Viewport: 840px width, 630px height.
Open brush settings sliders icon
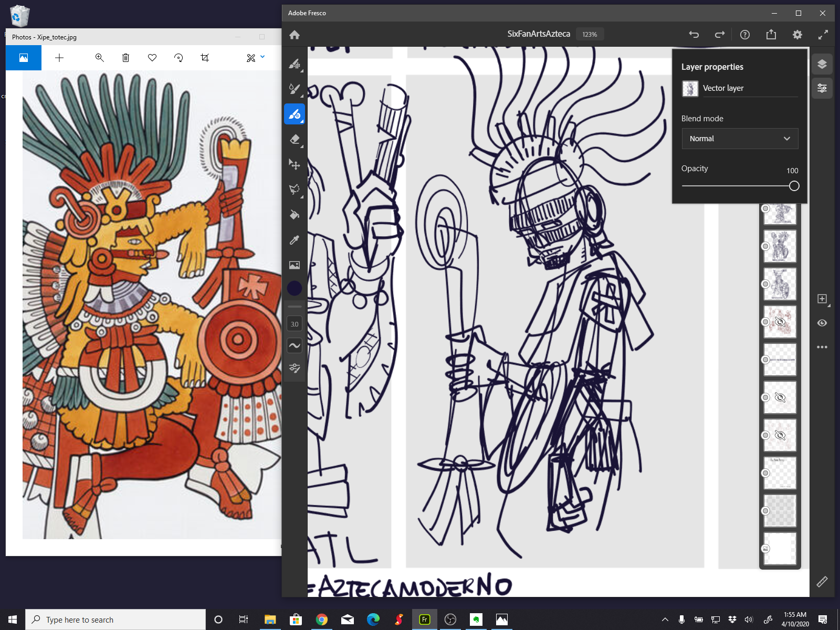click(295, 368)
